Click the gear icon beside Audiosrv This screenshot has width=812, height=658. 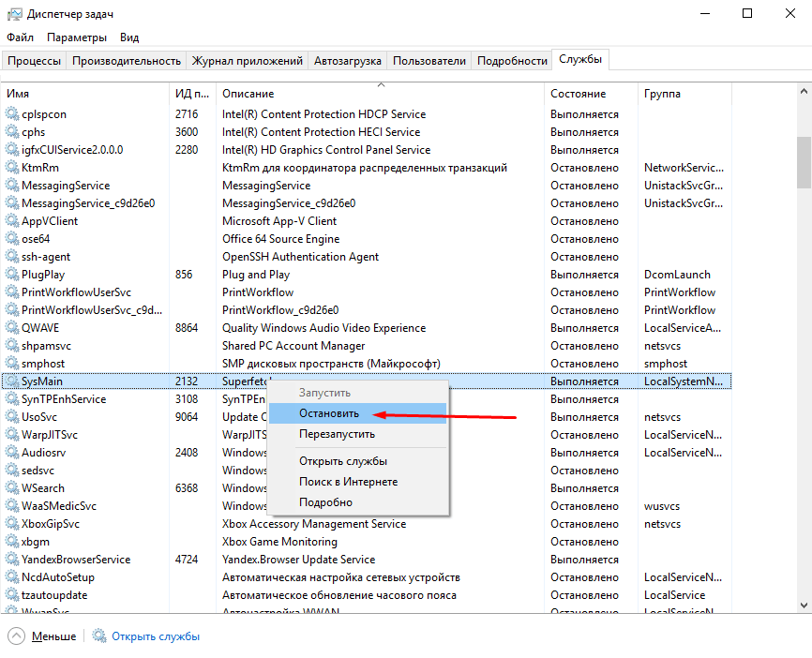pyautogui.click(x=11, y=452)
